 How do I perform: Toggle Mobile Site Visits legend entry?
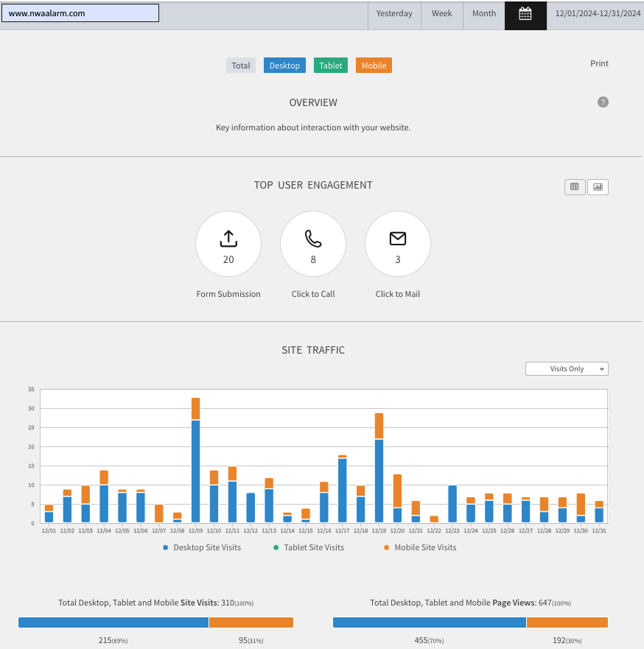(420, 547)
